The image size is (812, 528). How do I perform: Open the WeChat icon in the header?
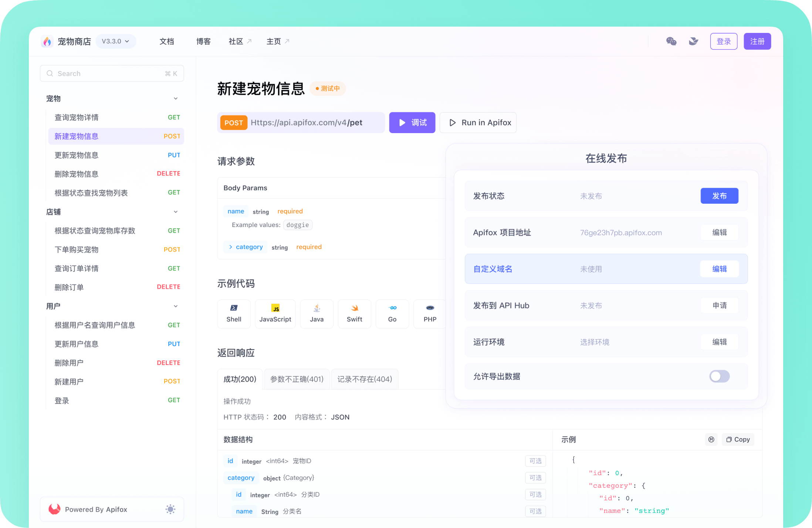(671, 41)
